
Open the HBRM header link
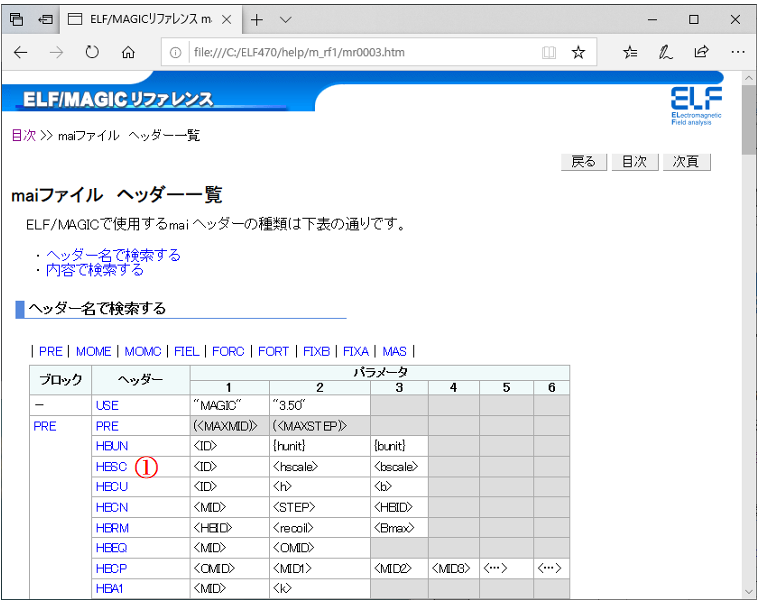112,528
